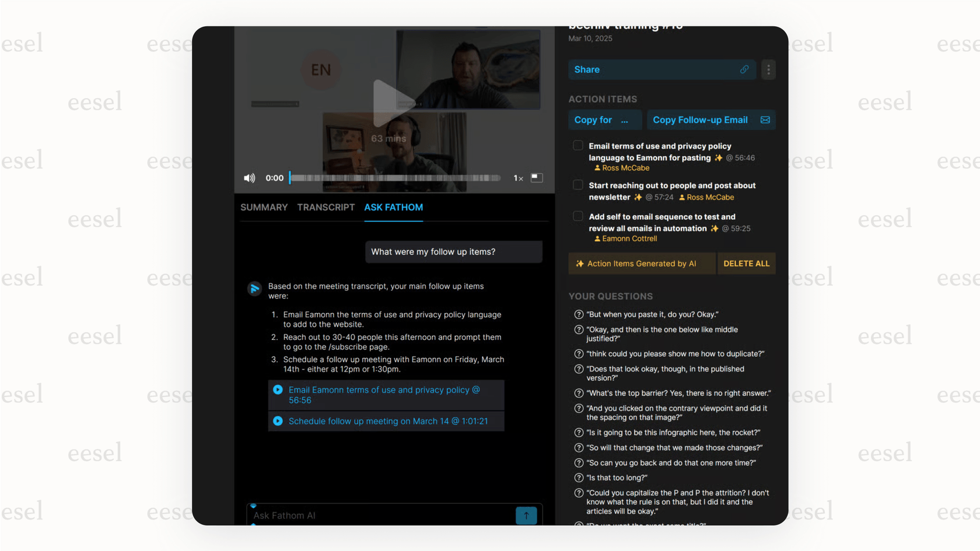Click the envelope icon on Copy Follow-up Email

(x=765, y=120)
